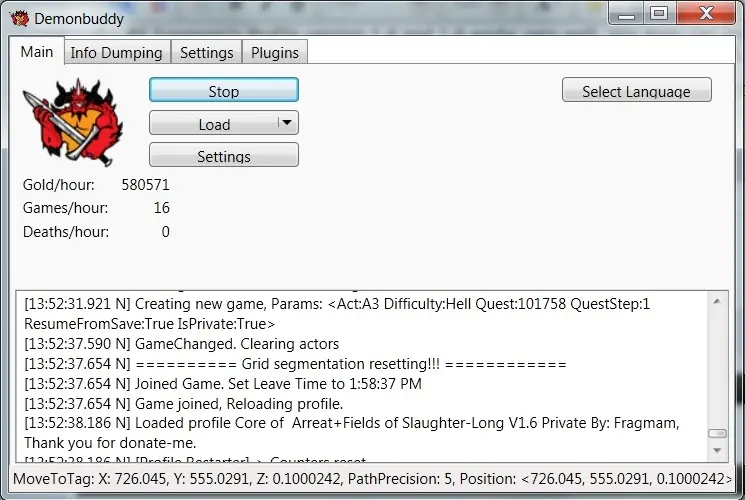745x500 pixels.
Task: Maximize the Demonbuddy window
Action: pos(657,13)
